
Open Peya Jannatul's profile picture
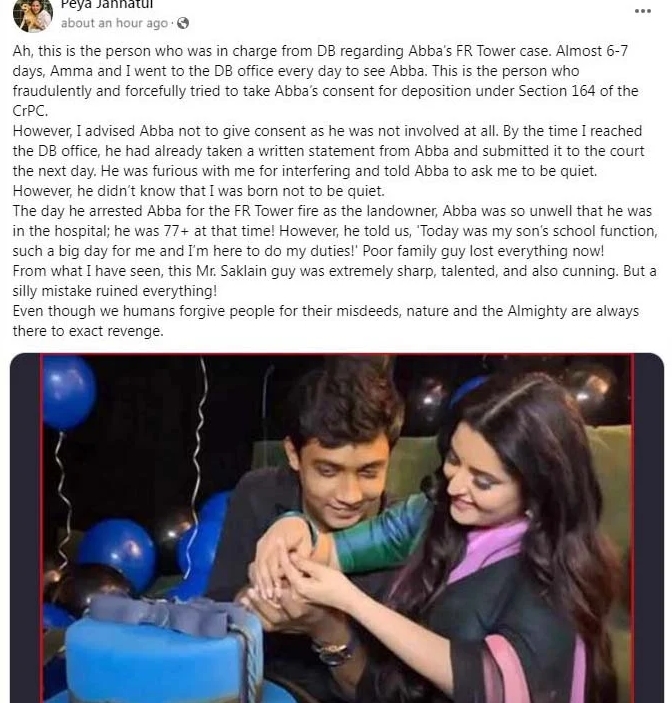pos(33,15)
